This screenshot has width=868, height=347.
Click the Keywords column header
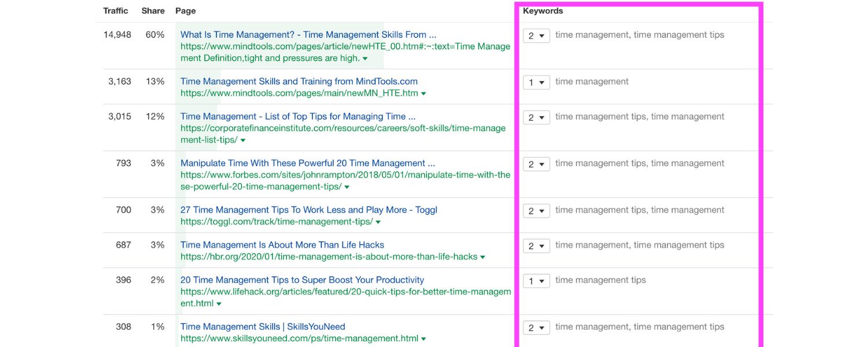[x=543, y=10]
